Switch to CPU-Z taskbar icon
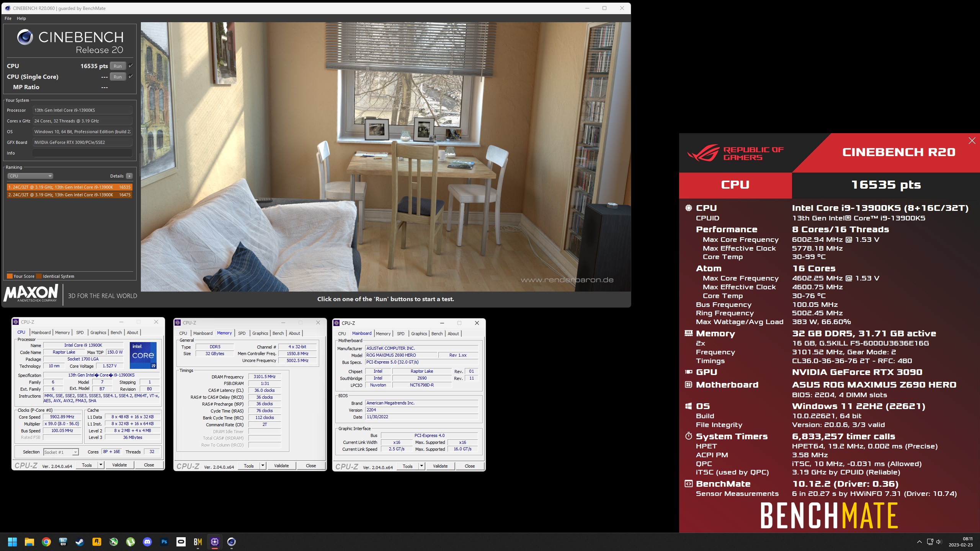The width and height of the screenshot is (980, 551). [215, 542]
